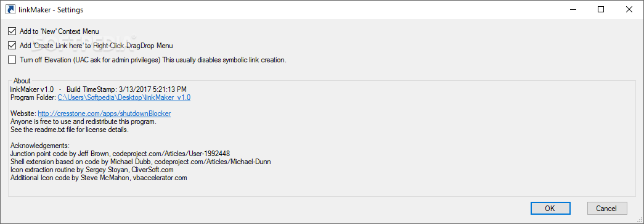Open the Program Folder path link
The image size is (644, 224).
coord(124,98)
